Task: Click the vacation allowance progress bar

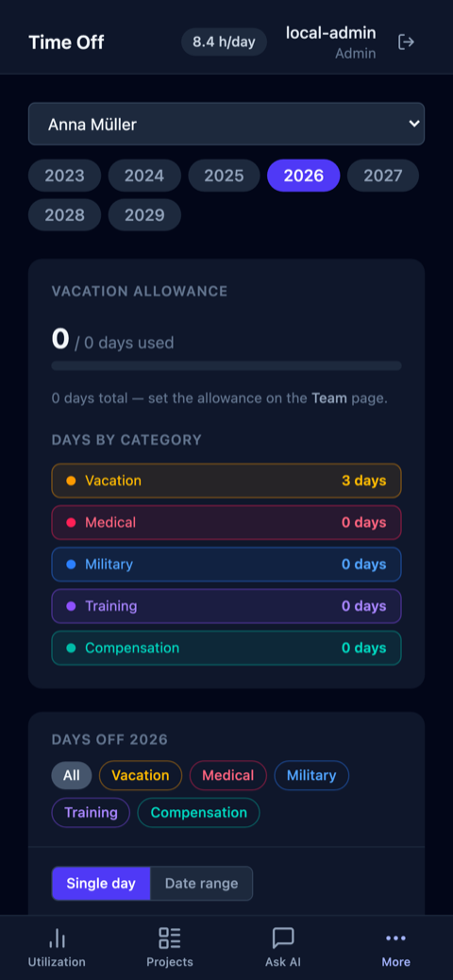Action: pyautogui.click(x=226, y=365)
